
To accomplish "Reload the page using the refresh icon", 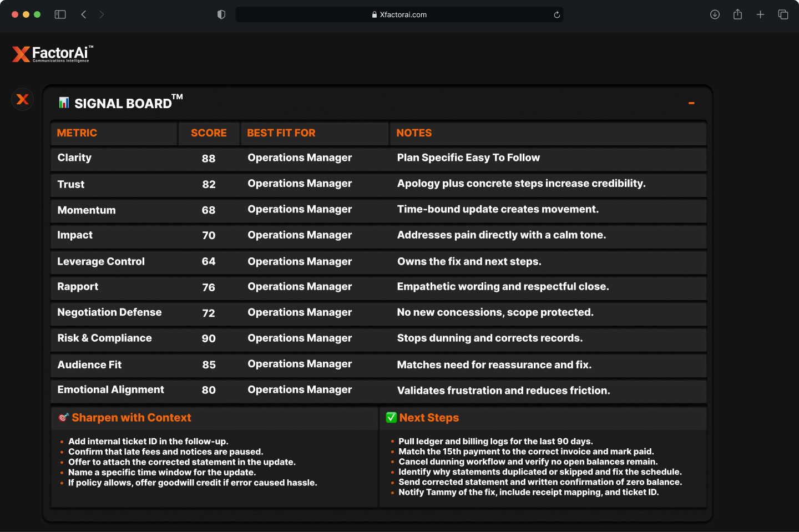I will click(x=557, y=15).
